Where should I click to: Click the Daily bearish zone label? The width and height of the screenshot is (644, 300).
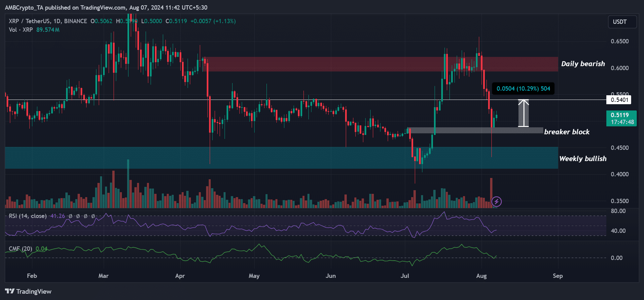point(583,64)
